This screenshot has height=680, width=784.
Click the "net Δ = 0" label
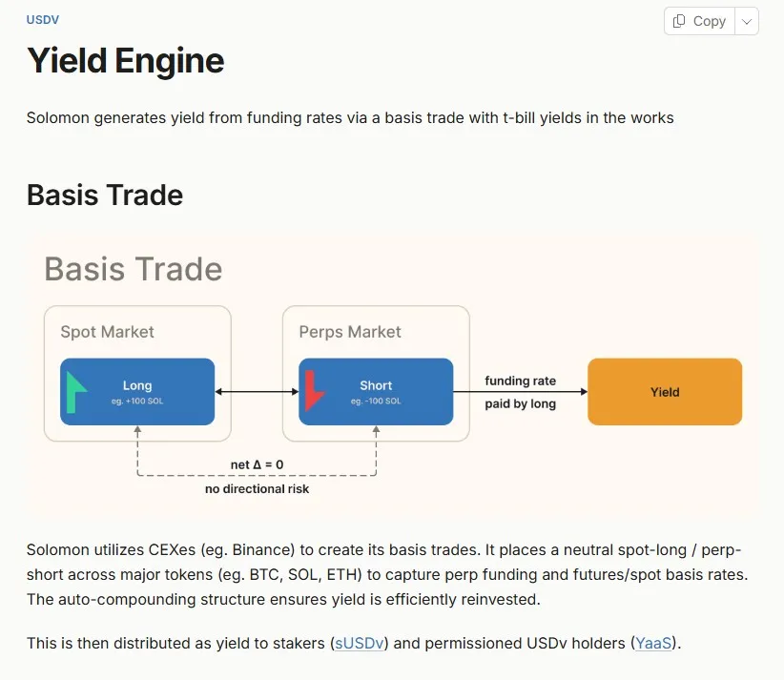point(257,464)
